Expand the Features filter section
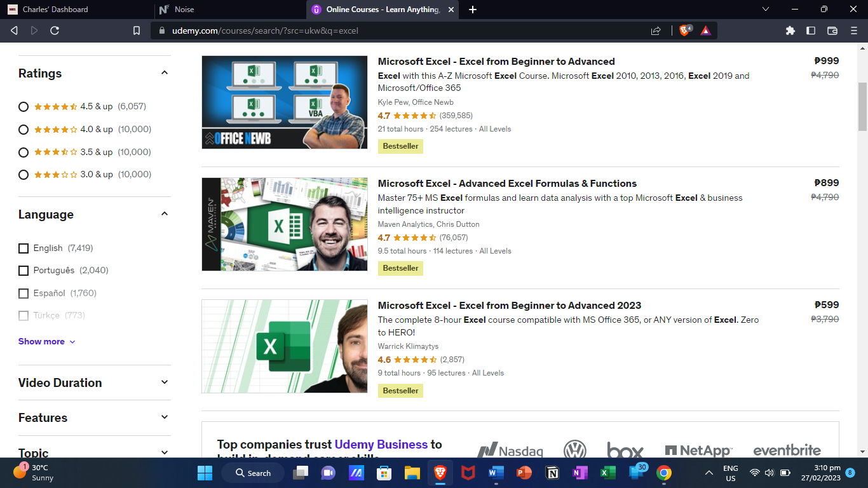868x488 pixels. click(165, 417)
